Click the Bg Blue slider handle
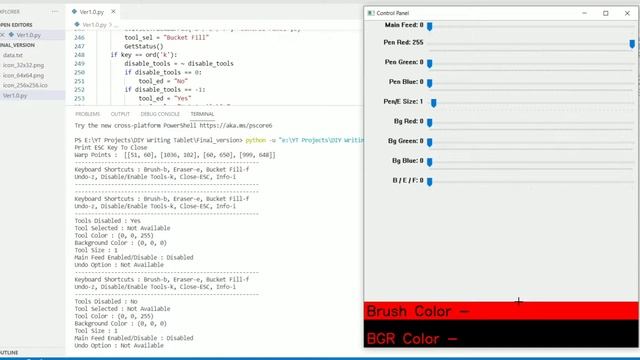 [429, 162]
